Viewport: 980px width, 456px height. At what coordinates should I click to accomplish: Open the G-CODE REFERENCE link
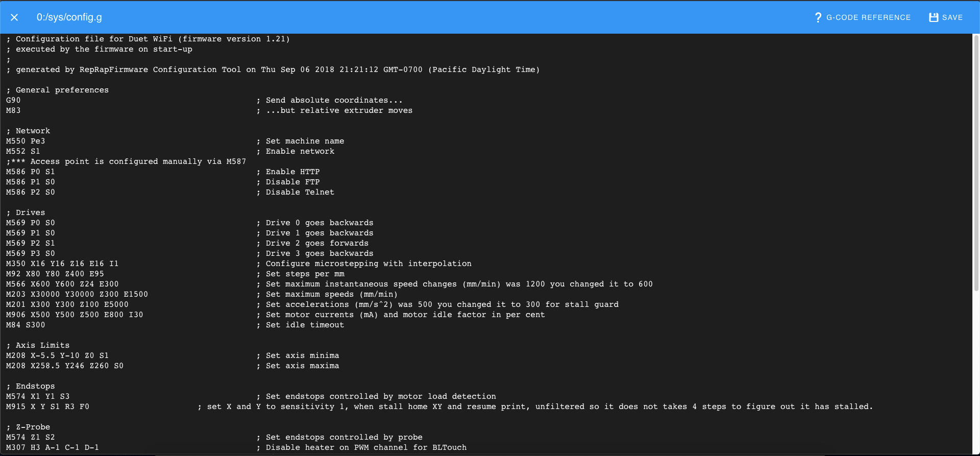tap(868, 17)
